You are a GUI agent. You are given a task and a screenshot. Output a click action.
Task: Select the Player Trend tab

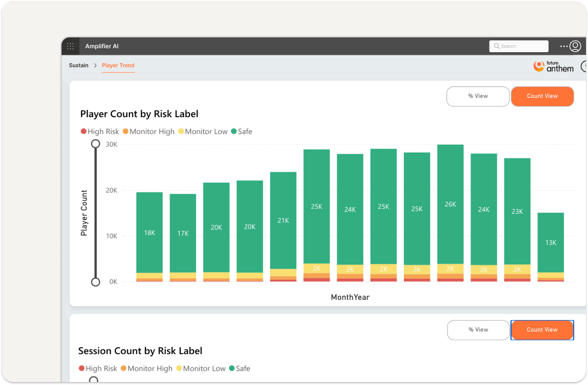(118, 65)
